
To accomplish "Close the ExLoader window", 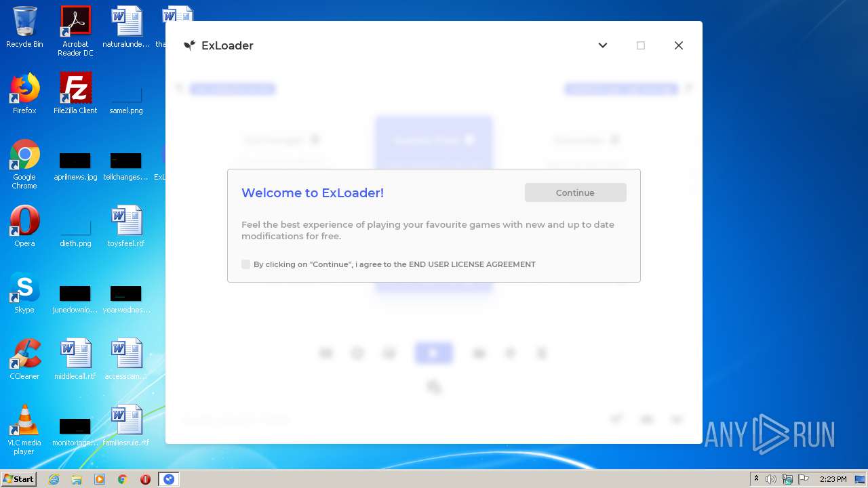I will point(679,45).
